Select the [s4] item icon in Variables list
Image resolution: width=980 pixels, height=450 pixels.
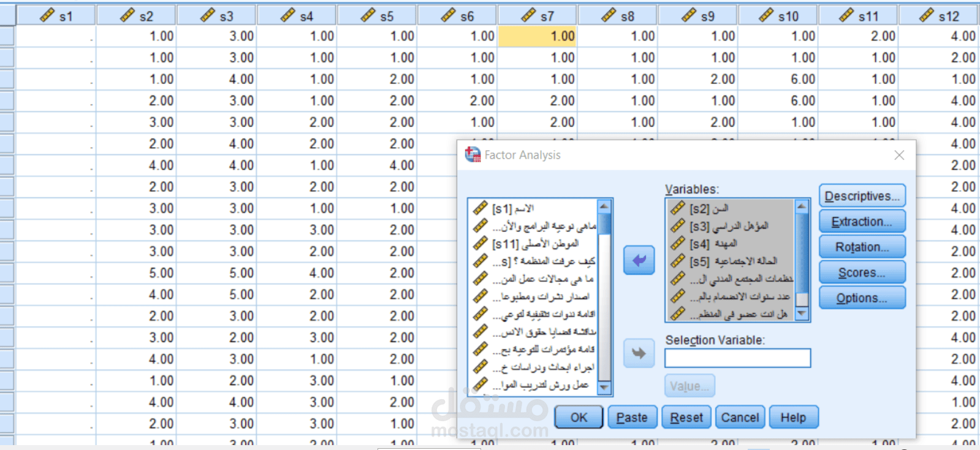pos(678,243)
